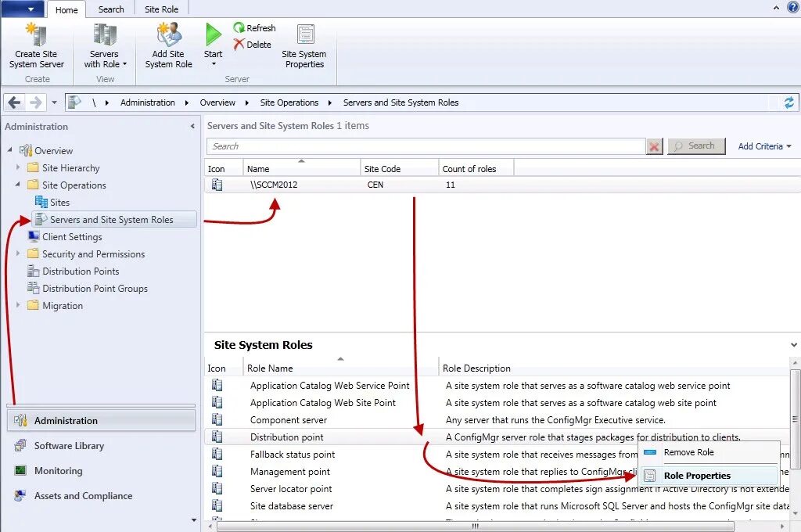
Task: Click the breadcrumb root console icon
Action: (74, 102)
